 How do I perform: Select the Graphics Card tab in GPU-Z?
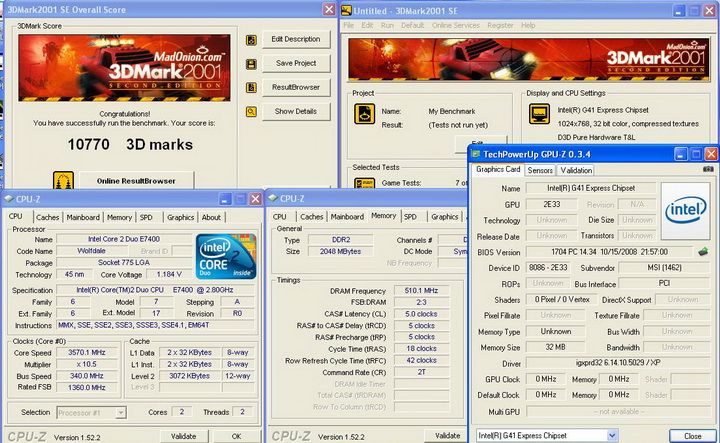tap(498, 169)
